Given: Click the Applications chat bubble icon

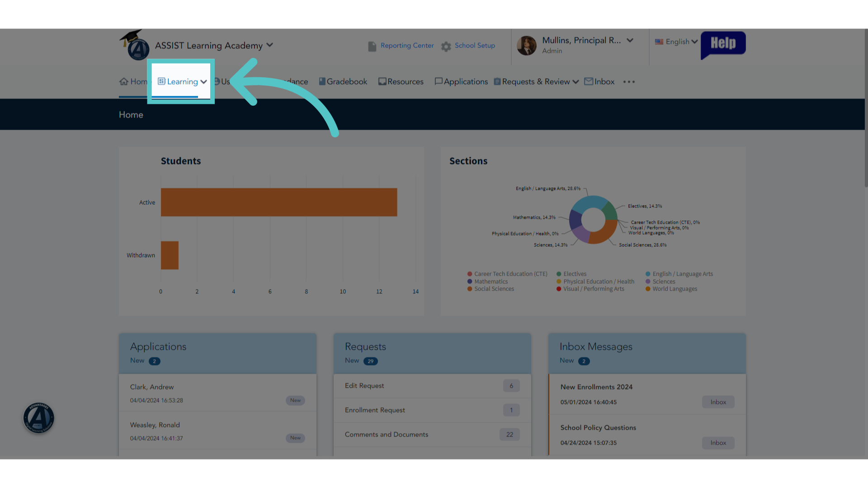Looking at the screenshot, I should [438, 81].
